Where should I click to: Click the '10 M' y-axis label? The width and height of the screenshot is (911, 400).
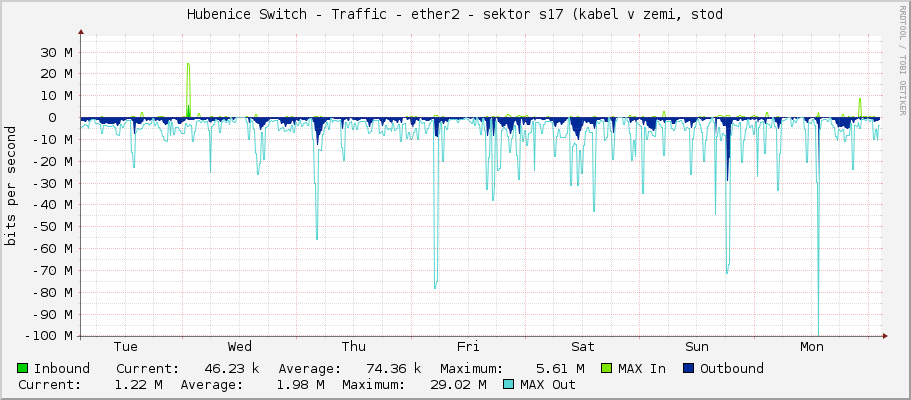point(56,96)
